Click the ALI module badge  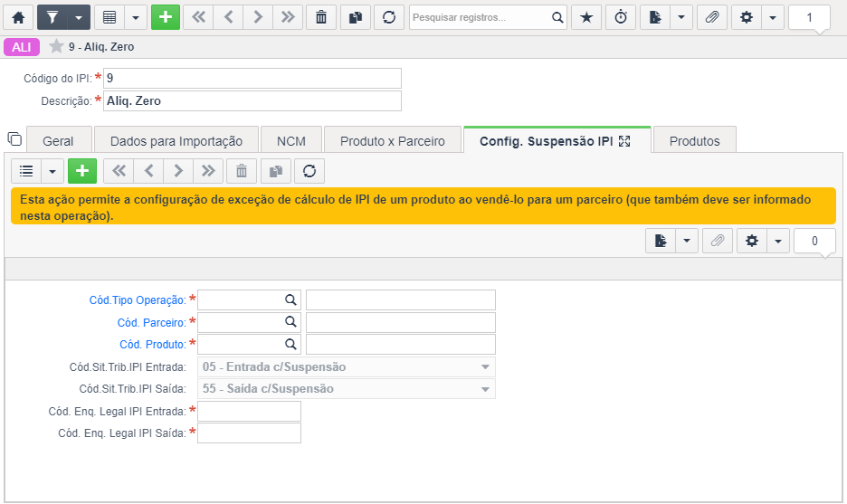coord(22,47)
